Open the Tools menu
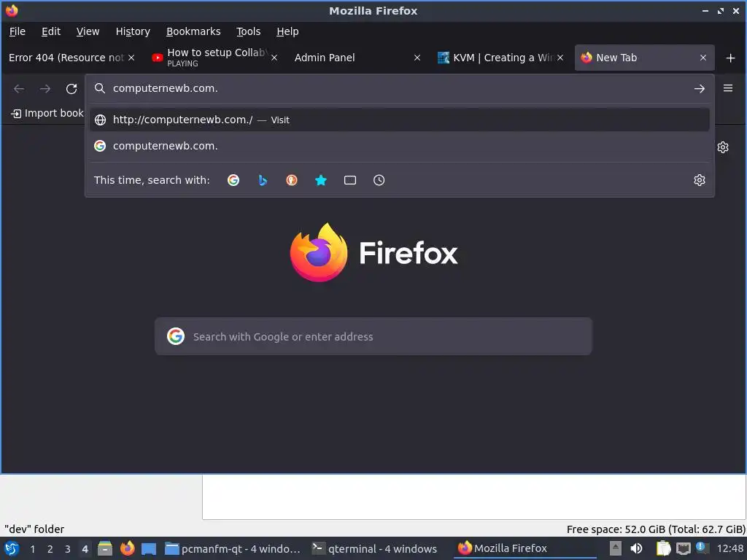The height and width of the screenshot is (560, 747). 248,31
